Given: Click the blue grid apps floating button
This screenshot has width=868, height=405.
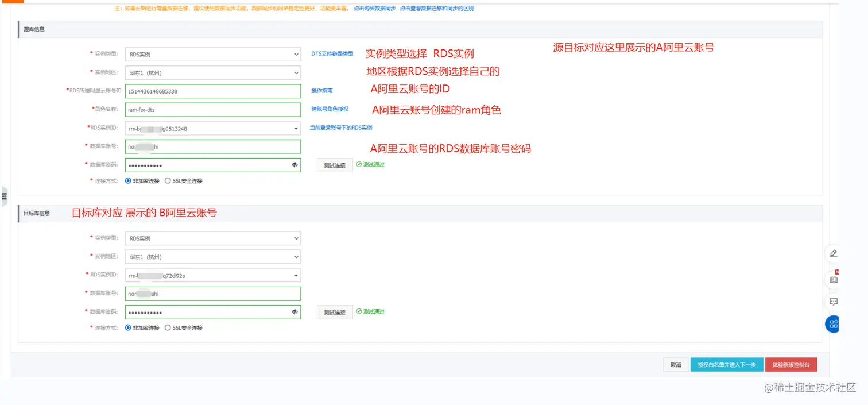Looking at the screenshot, I should click(833, 324).
